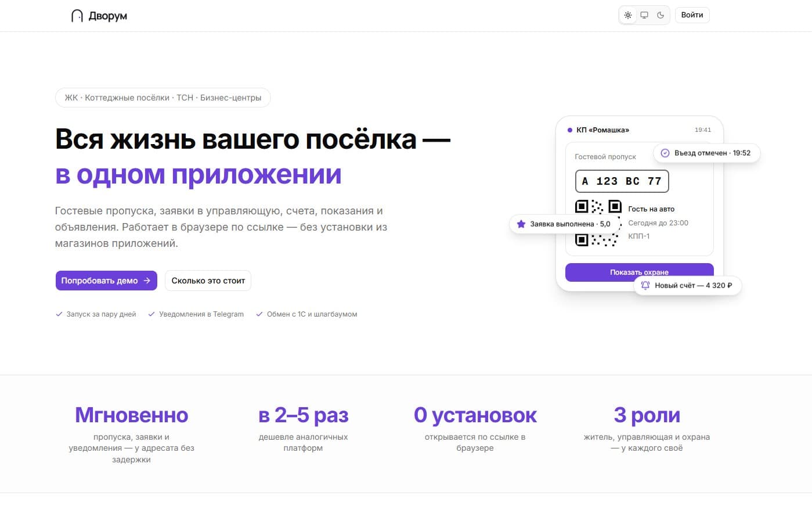Click the Дворум brand name link
The height and width of the screenshot is (528, 812).
click(107, 16)
